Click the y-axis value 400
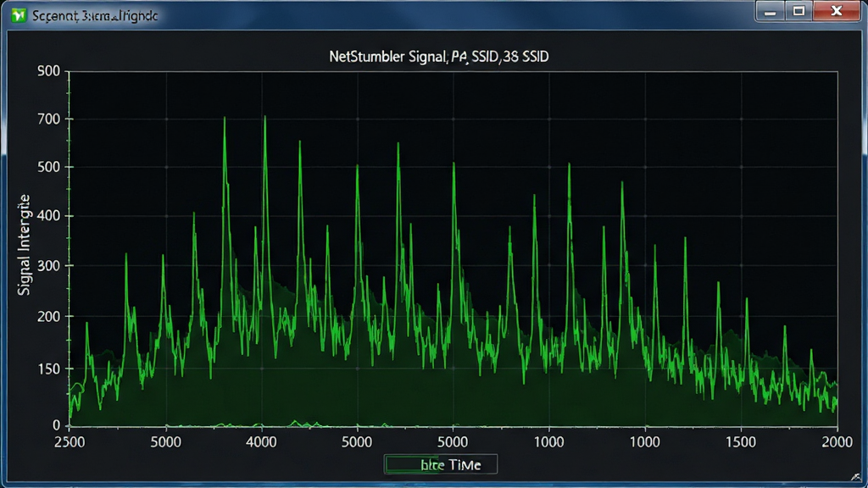 pos(48,216)
